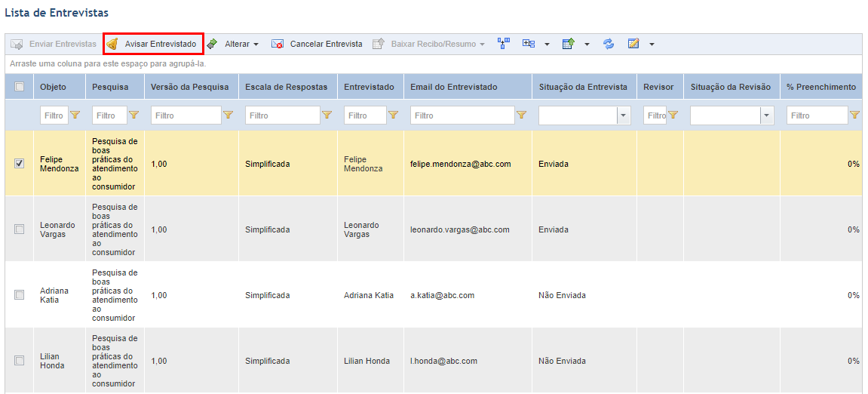
Task: Sort by the % Preenchimento header
Action: (821, 87)
